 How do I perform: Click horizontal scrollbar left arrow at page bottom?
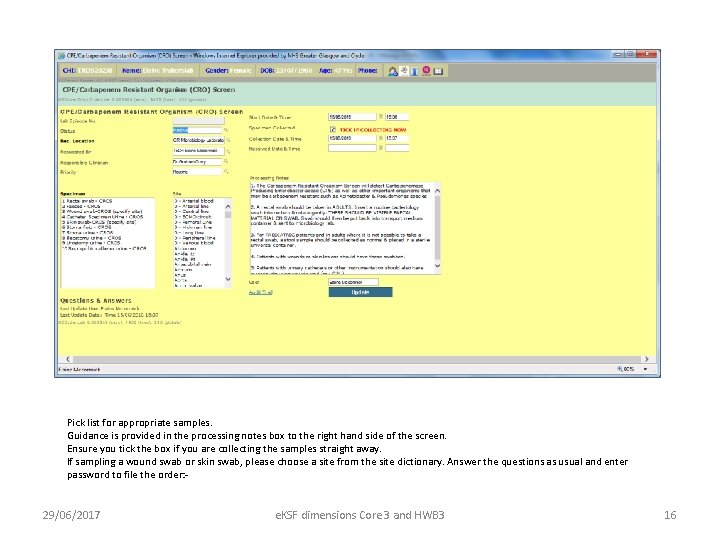click(68, 359)
